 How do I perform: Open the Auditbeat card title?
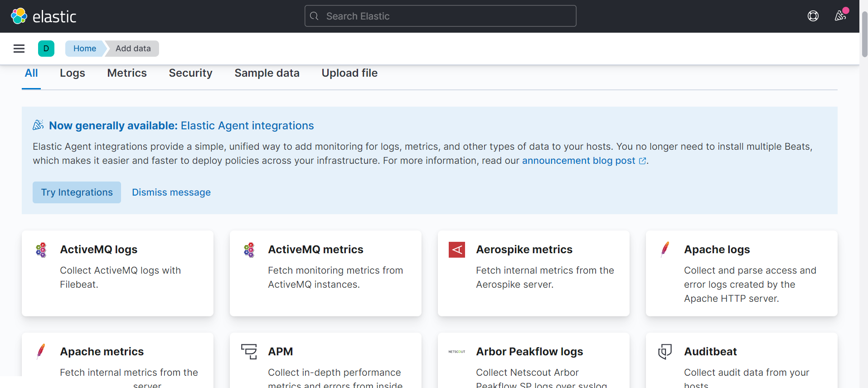[x=710, y=352]
